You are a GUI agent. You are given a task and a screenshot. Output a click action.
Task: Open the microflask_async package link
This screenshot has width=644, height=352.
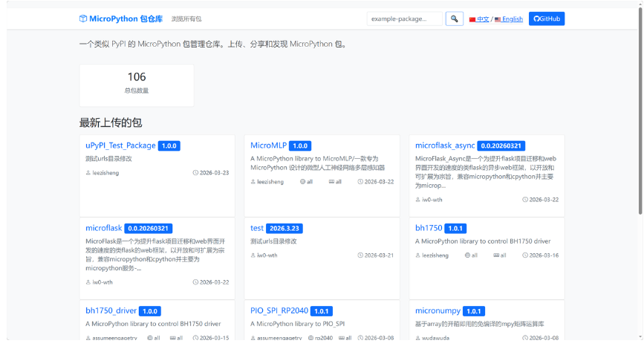(x=445, y=146)
